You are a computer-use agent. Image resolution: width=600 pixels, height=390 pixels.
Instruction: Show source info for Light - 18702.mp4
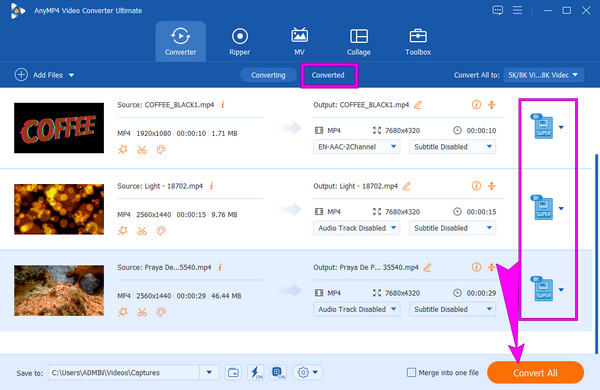pos(211,186)
